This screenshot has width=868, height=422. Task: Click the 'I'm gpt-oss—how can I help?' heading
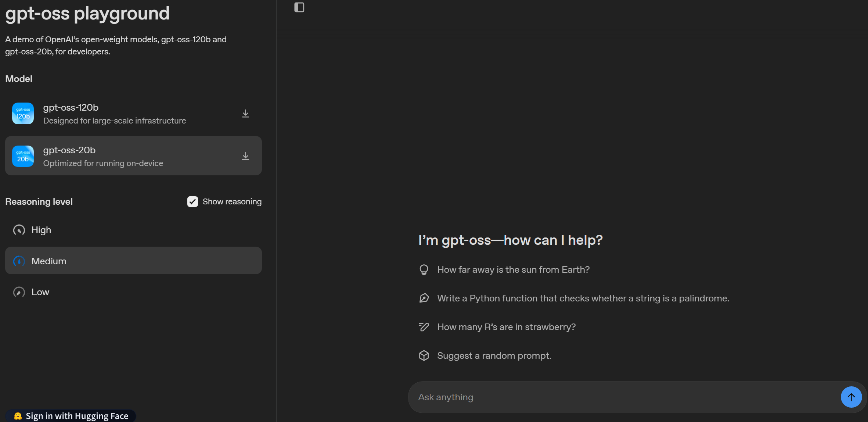pos(511,240)
